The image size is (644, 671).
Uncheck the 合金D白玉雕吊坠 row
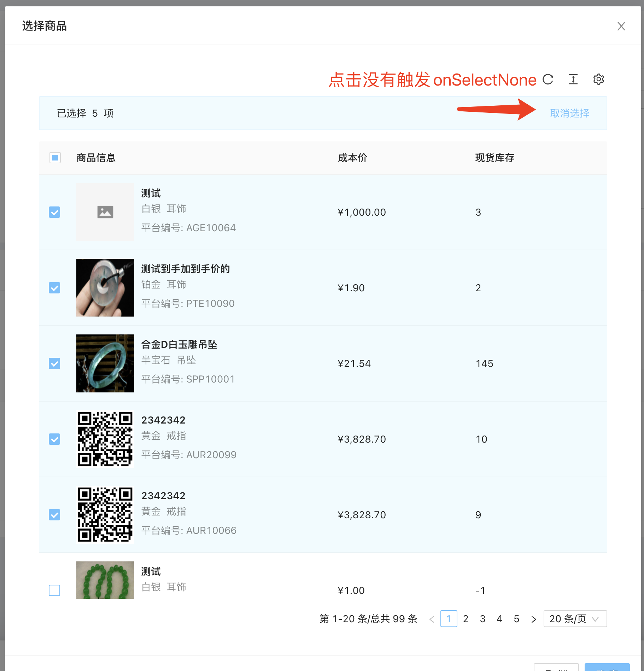[x=54, y=363]
